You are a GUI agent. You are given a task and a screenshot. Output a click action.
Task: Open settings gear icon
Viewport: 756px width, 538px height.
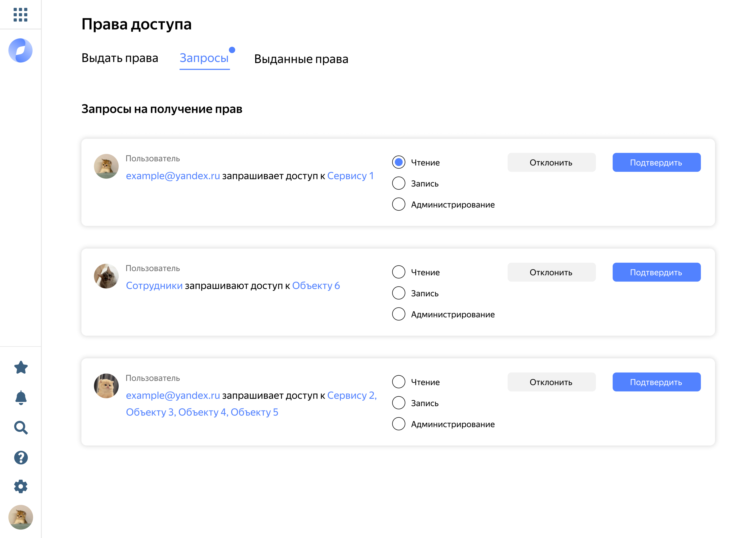coord(21,486)
